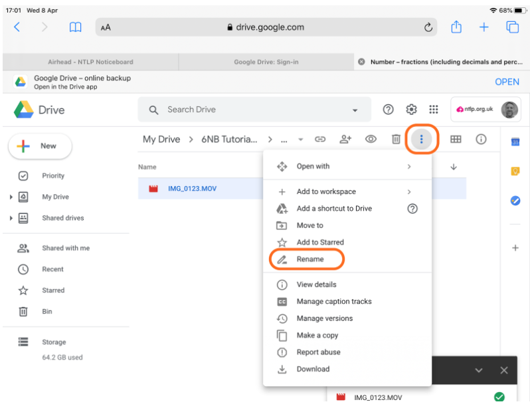
Task: Click shortcut help question mark icon
Action: click(x=412, y=209)
